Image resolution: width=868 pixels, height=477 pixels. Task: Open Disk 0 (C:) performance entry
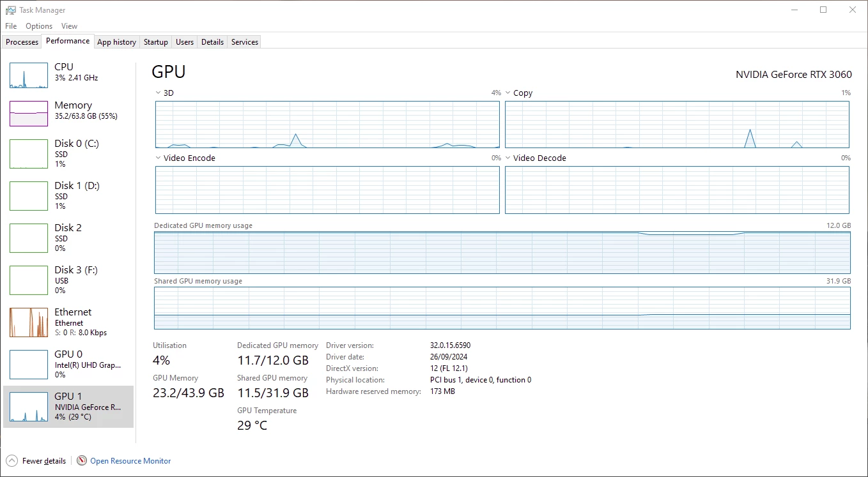[x=68, y=153]
